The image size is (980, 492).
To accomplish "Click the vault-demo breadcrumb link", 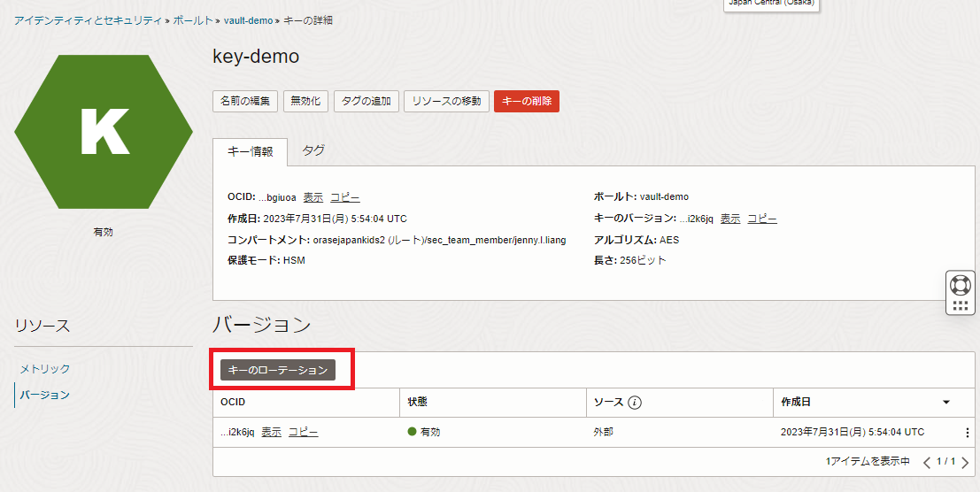I will point(248,20).
